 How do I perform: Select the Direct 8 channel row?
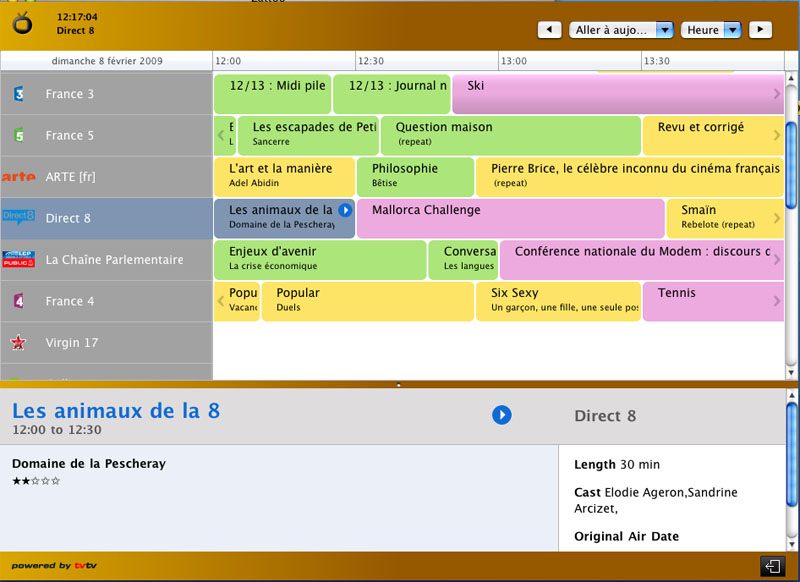[107, 218]
